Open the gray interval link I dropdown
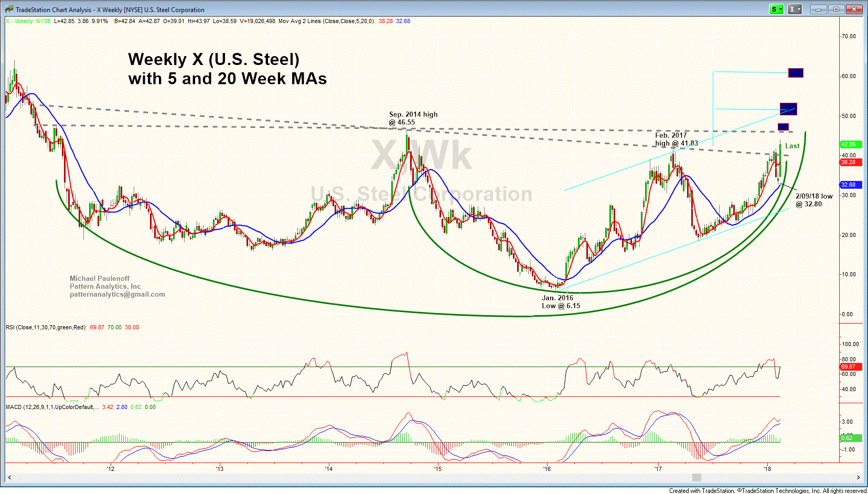Image resolution: width=868 pixels, height=494 pixels. tap(795, 9)
